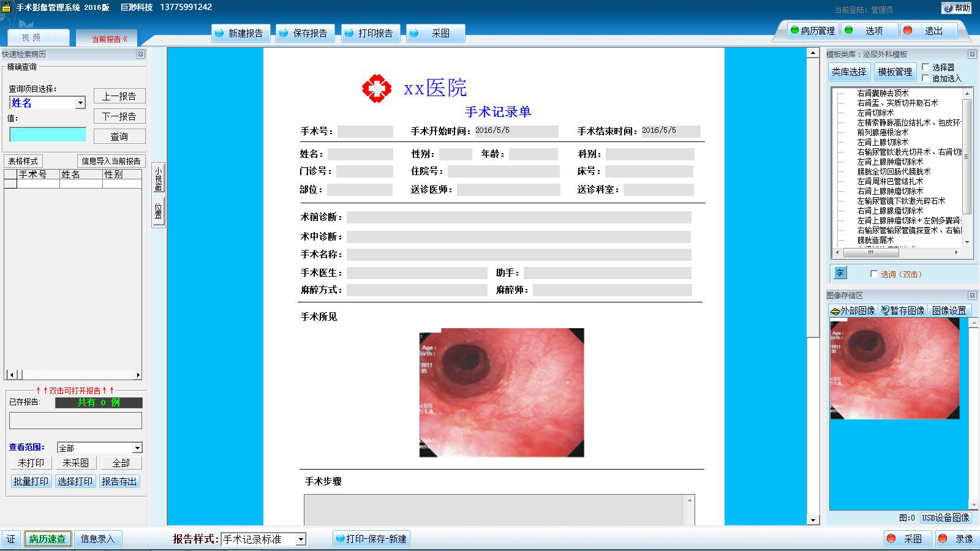Image resolution: width=980 pixels, height=551 pixels.
Task: Click the 姓名 column header in table
Action: 81,174
